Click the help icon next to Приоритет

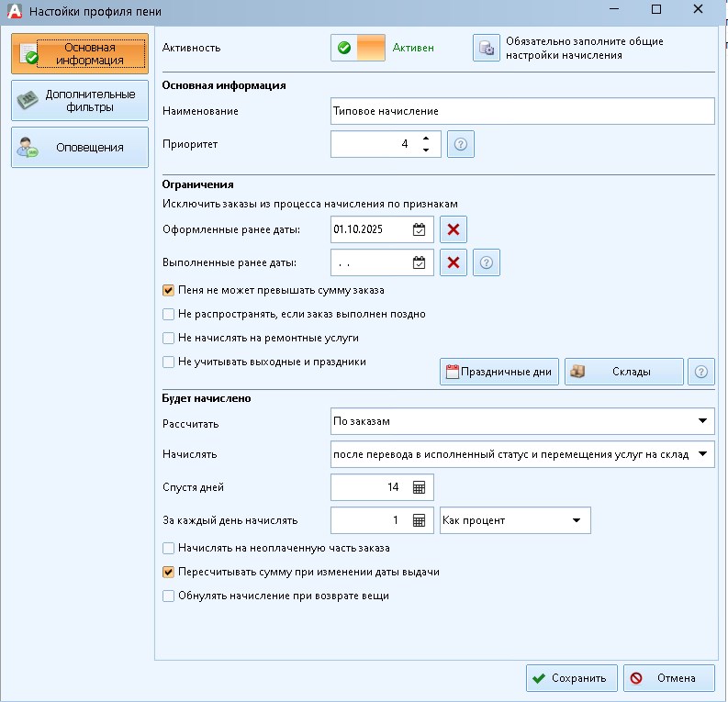coord(461,144)
